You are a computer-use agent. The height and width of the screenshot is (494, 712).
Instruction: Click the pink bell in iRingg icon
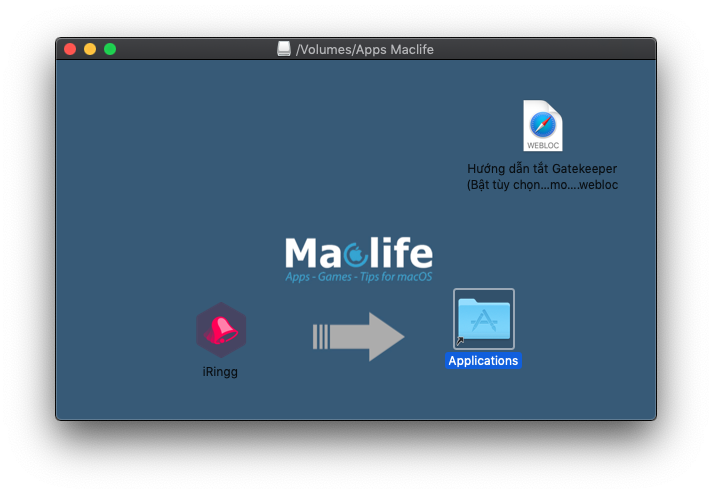click(222, 328)
